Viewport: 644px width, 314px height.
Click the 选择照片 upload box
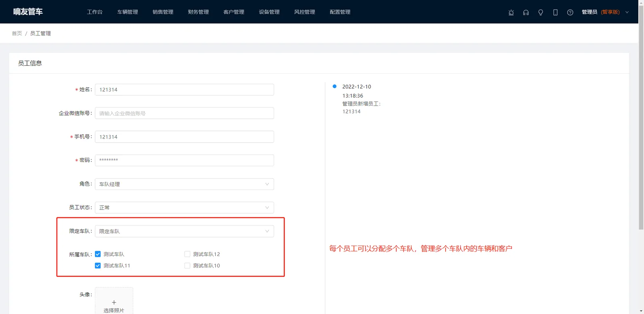[114, 301]
